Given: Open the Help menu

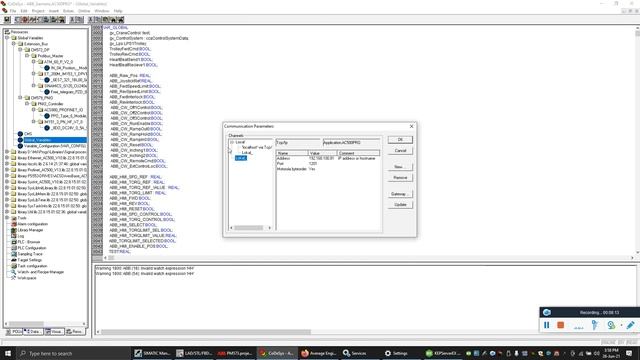Looking at the screenshot, I should click(x=118, y=11).
